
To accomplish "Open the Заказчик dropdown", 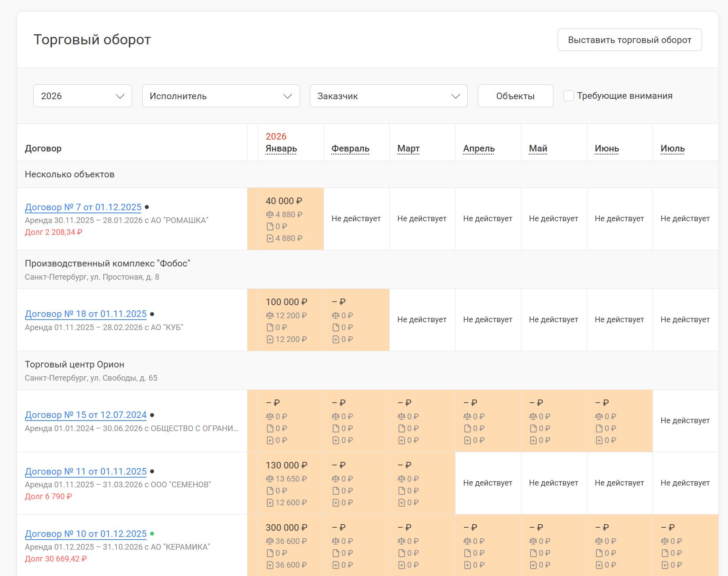I will tap(389, 96).
